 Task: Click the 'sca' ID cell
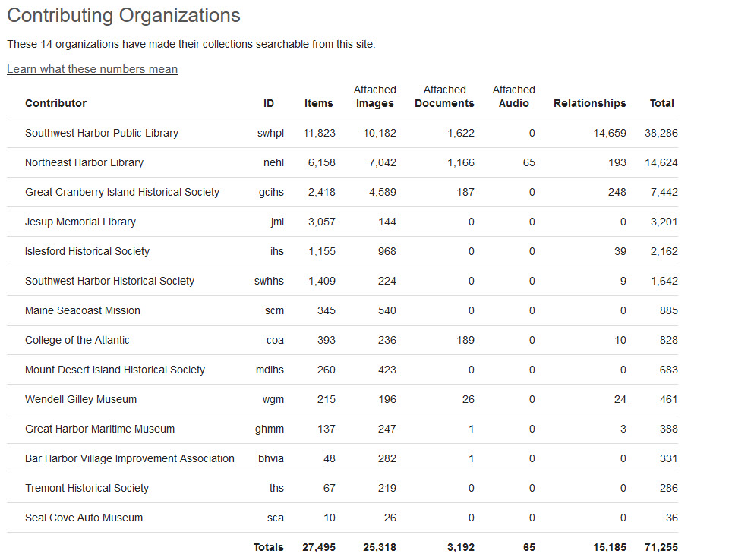pos(276,518)
